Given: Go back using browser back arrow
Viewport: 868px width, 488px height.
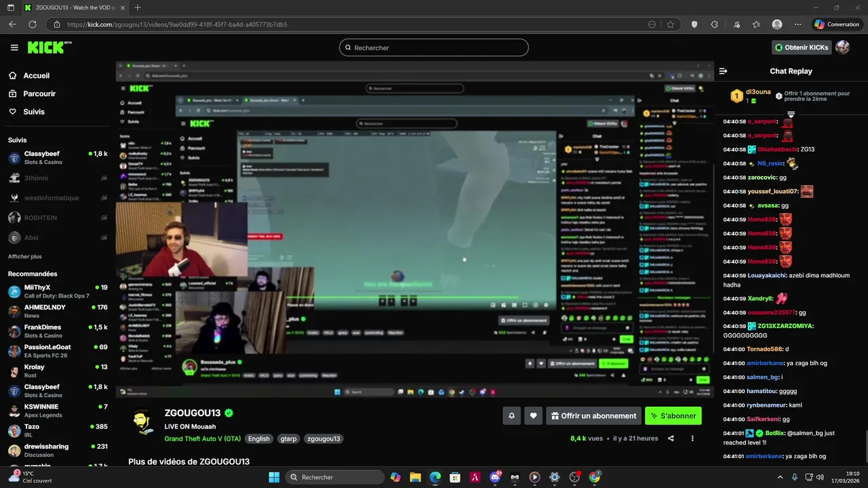Looking at the screenshot, I should [12, 24].
